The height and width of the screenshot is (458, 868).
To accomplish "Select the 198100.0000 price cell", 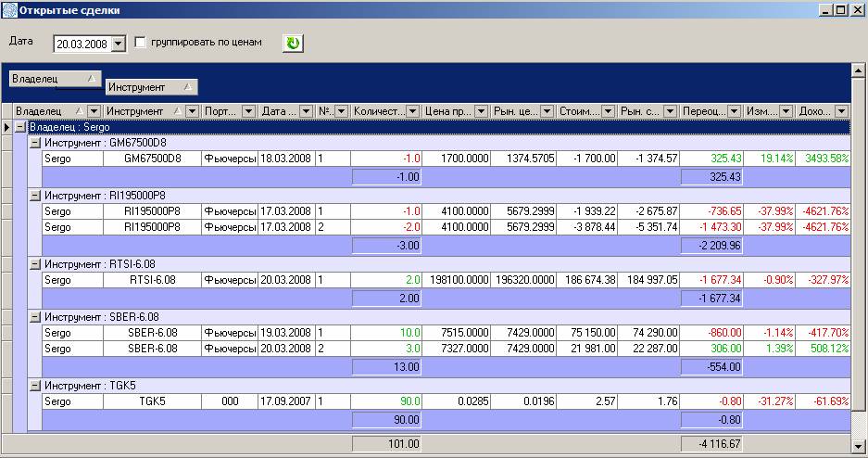I will [456, 280].
